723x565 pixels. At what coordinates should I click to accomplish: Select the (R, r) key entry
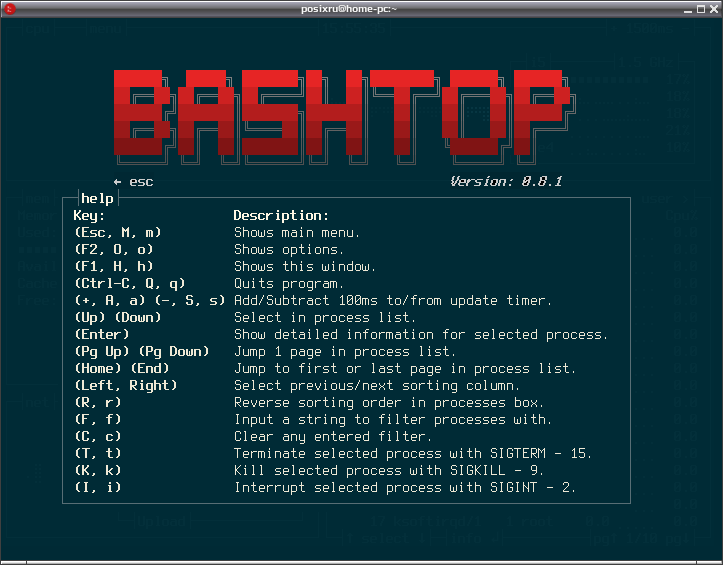(x=98, y=403)
